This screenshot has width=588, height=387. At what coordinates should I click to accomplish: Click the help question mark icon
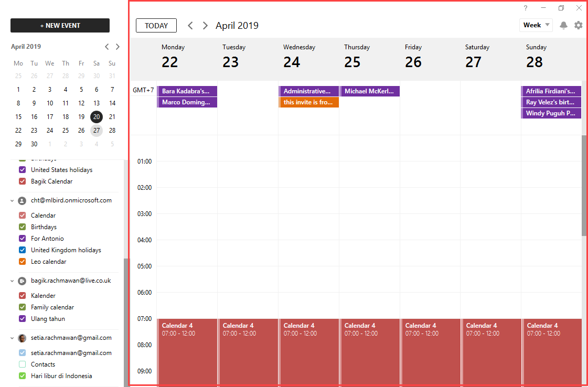(526, 8)
